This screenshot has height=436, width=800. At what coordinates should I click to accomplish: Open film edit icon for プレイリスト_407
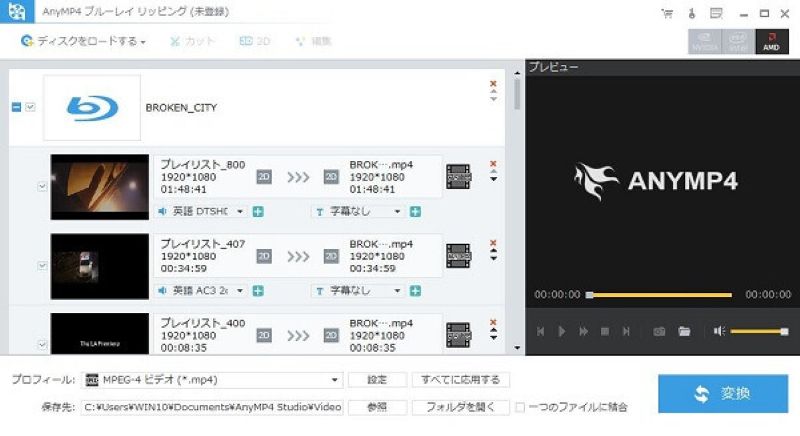pos(458,255)
